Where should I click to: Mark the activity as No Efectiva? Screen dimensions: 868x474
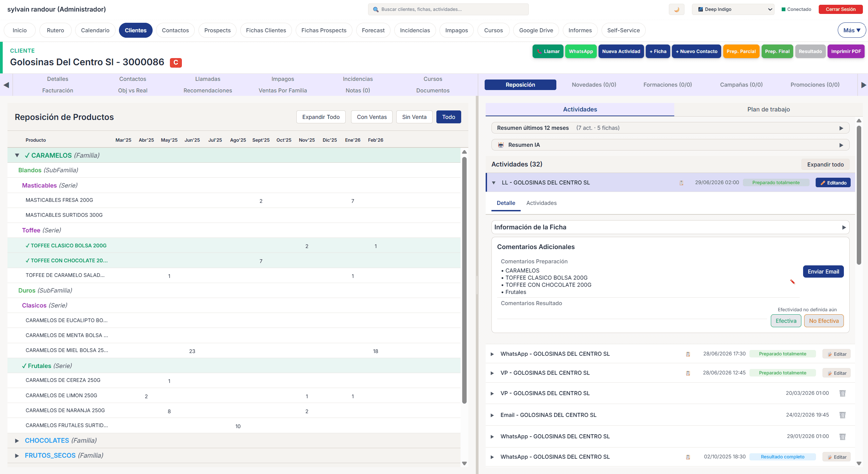click(823, 320)
